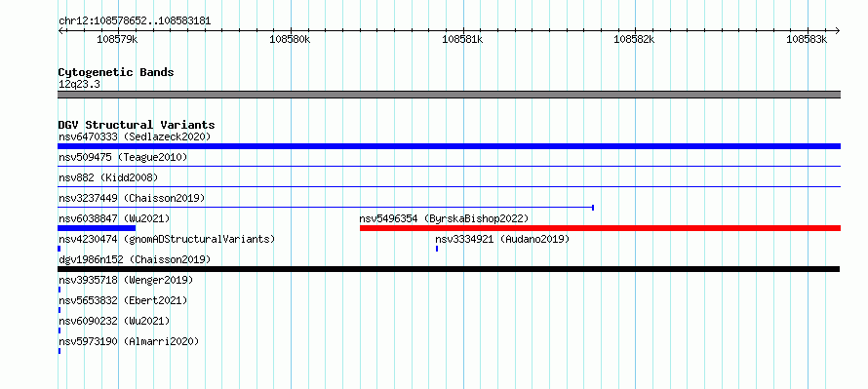Open dgv1986n152 (Chaisson2019) label
Image resolution: width=868 pixels, height=389 pixels.
coord(135,259)
